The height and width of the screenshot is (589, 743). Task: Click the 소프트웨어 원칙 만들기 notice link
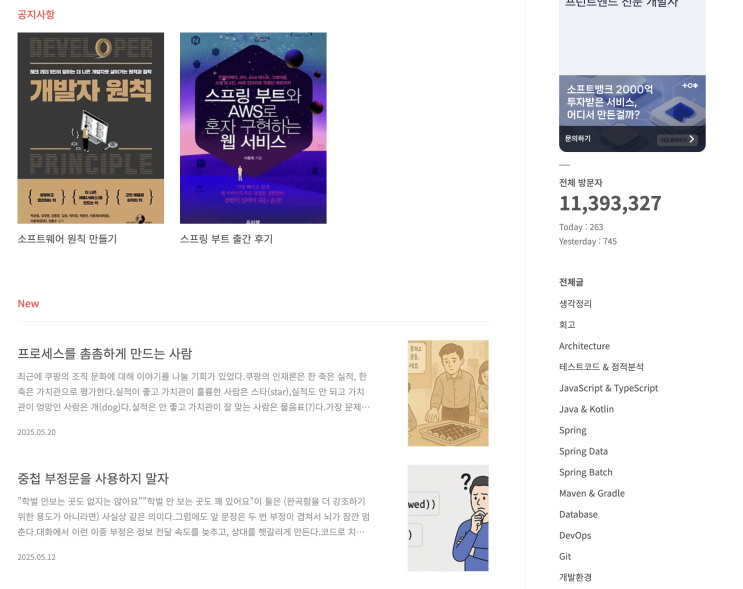click(x=67, y=239)
